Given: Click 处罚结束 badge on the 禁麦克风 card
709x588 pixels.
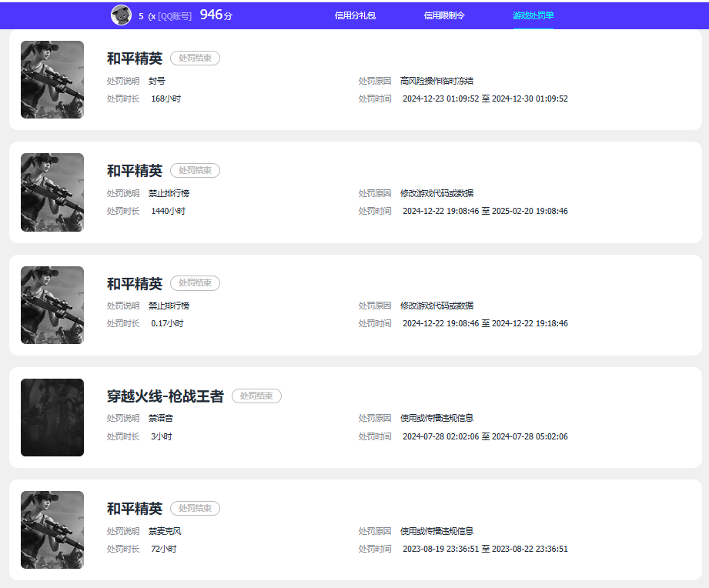Looking at the screenshot, I should (195, 509).
